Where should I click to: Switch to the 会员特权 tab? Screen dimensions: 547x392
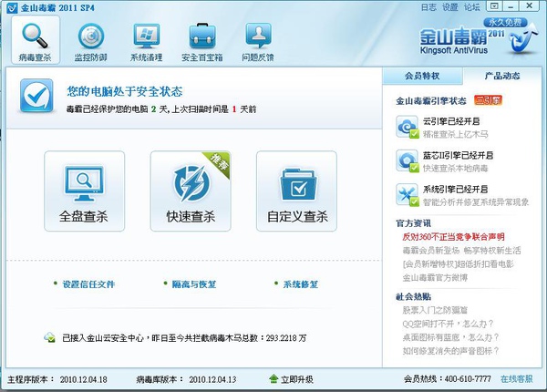coord(422,76)
